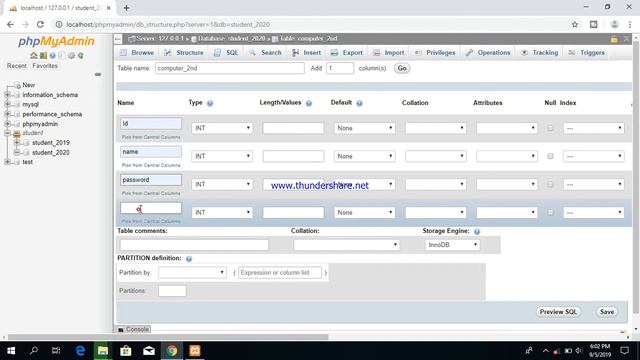Open Attributes dropdown for the id row
Image resolution: width=640 pixels, height=360 pixels.
(x=507, y=128)
